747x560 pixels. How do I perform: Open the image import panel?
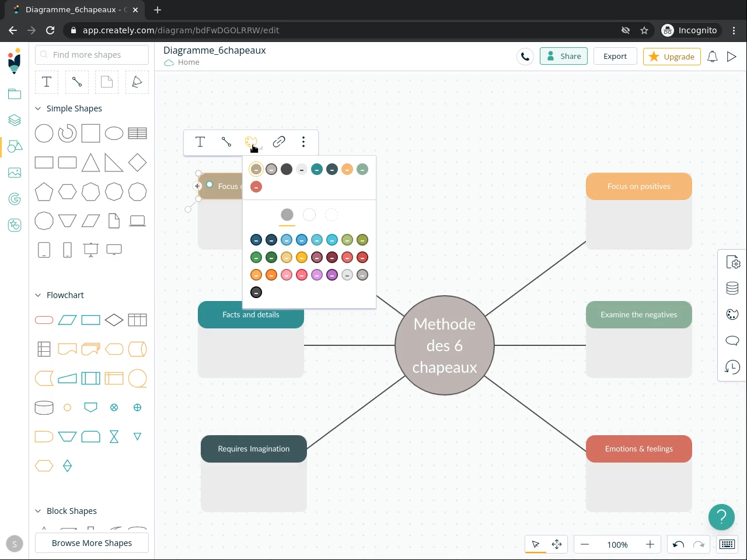tap(15, 173)
